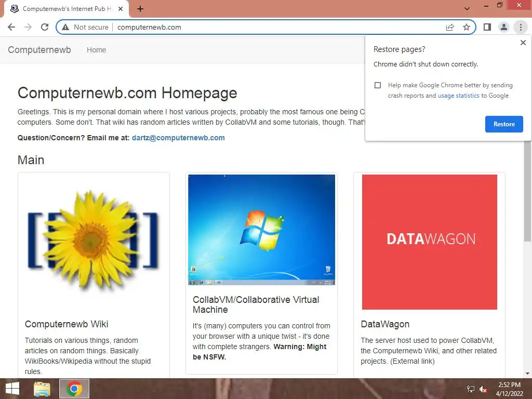
Task: Go to the Home menu item
Action: (x=96, y=50)
